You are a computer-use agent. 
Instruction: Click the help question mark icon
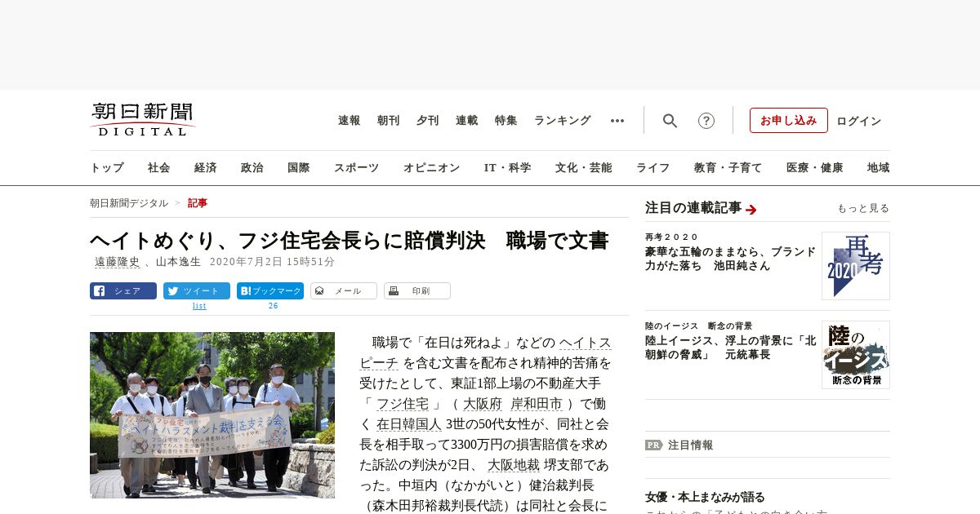[x=706, y=121]
